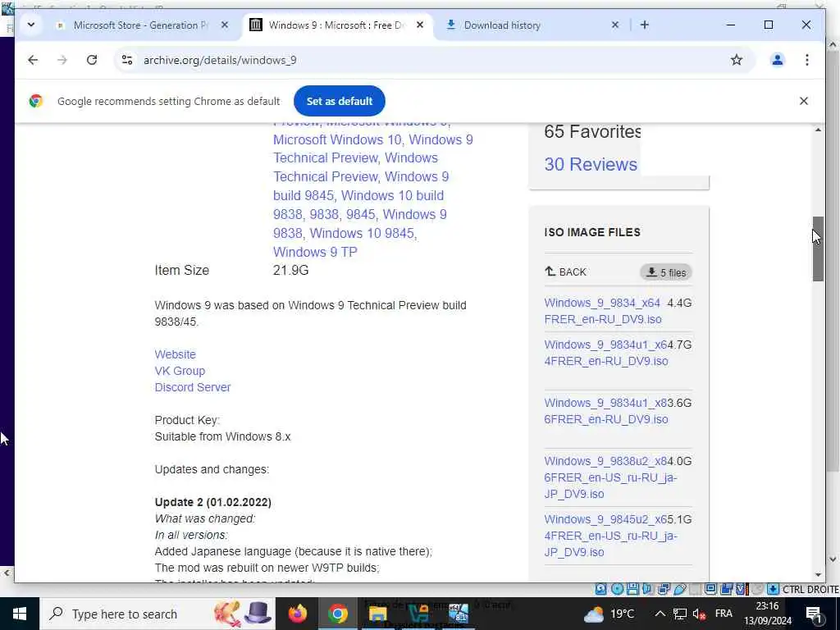The image size is (840, 630).
Task: Click the address bar URL field
Action: (434, 60)
